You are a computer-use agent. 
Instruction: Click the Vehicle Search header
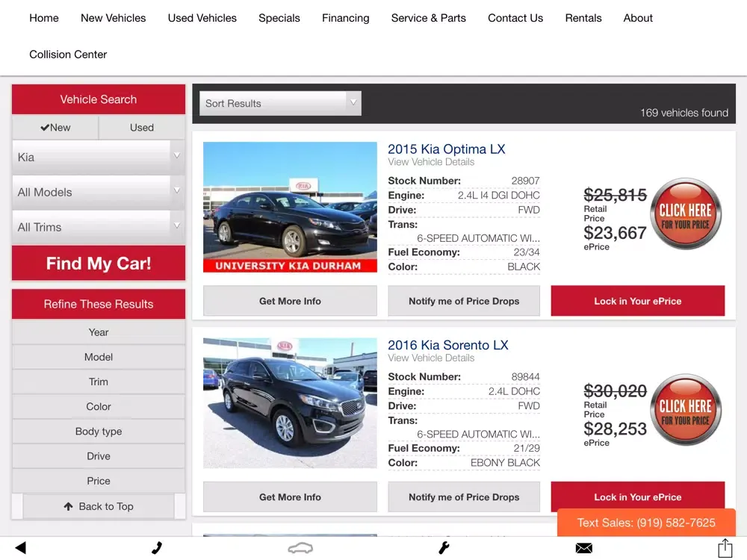click(x=99, y=99)
